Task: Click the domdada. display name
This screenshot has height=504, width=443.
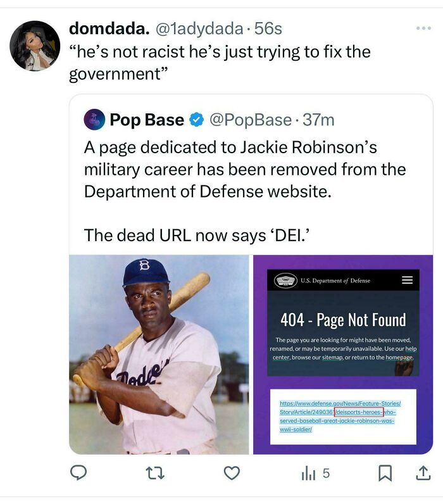Action: point(109,28)
